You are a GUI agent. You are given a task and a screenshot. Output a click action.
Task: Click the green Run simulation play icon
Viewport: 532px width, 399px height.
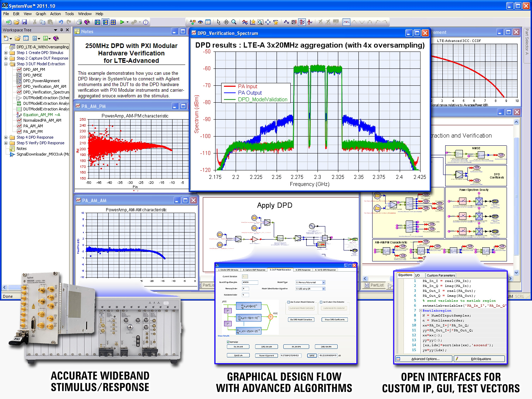tap(122, 22)
